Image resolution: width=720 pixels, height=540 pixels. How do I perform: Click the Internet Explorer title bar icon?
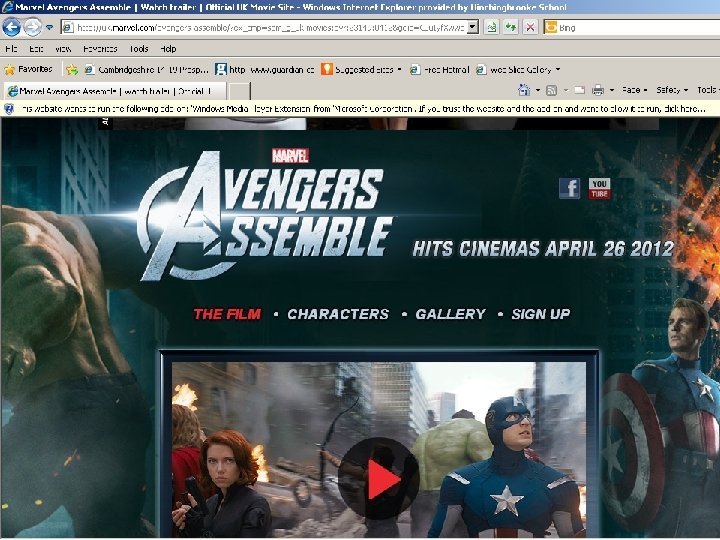pyautogui.click(x=7, y=7)
